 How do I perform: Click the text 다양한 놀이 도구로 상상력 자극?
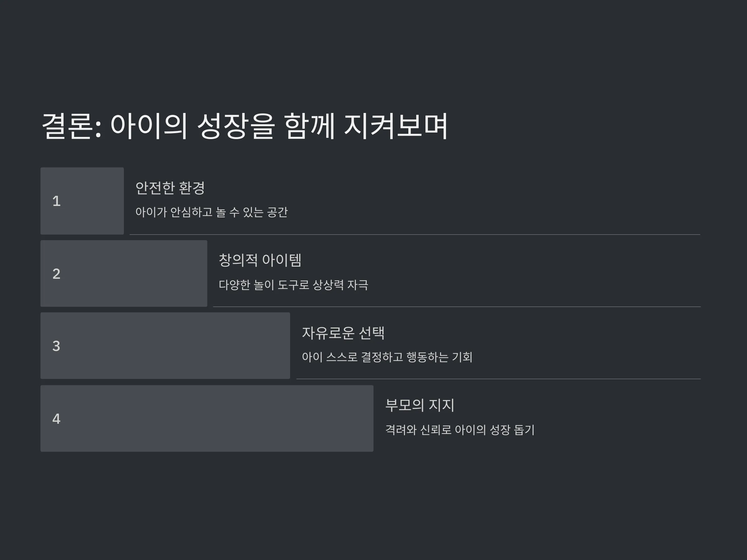tap(294, 285)
